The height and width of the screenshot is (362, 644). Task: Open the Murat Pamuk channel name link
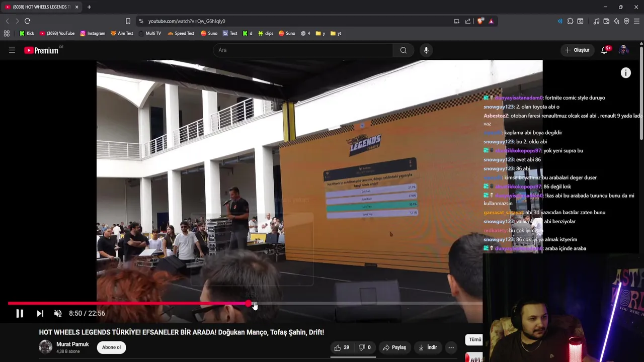[x=72, y=344]
